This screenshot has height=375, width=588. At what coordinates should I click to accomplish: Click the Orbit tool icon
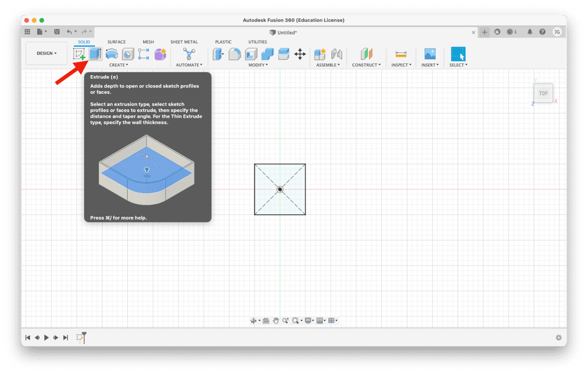pyautogui.click(x=253, y=321)
